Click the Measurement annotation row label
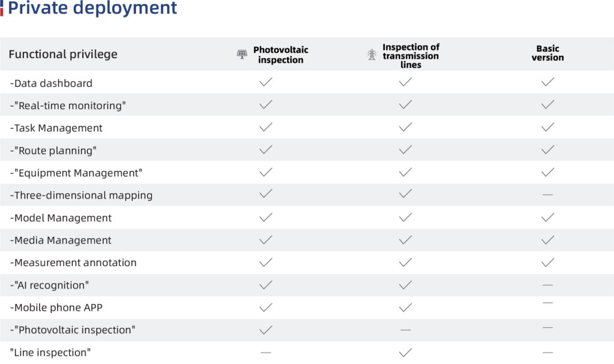Image resolution: width=614 pixels, height=364 pixels. 73,263
